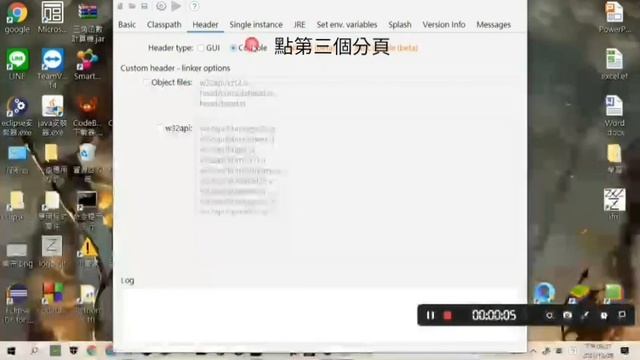Click the recorder timer clock icon
The image size is (640, 360).
click(x=604, y=316)
